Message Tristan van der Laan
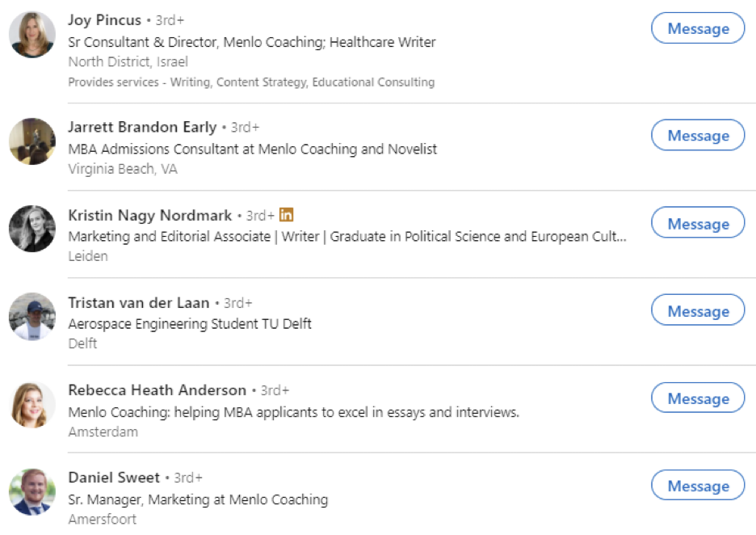 coord(698,310)
